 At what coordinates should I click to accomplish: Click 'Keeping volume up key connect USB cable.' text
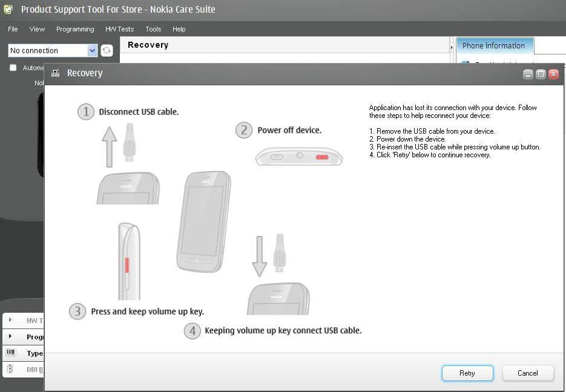click(x=283, y=330)
